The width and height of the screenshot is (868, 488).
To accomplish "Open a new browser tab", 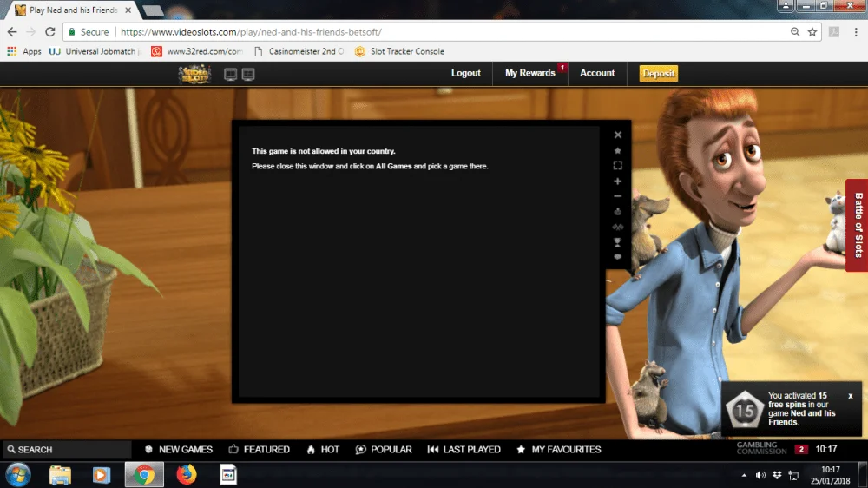I will 153,10.
